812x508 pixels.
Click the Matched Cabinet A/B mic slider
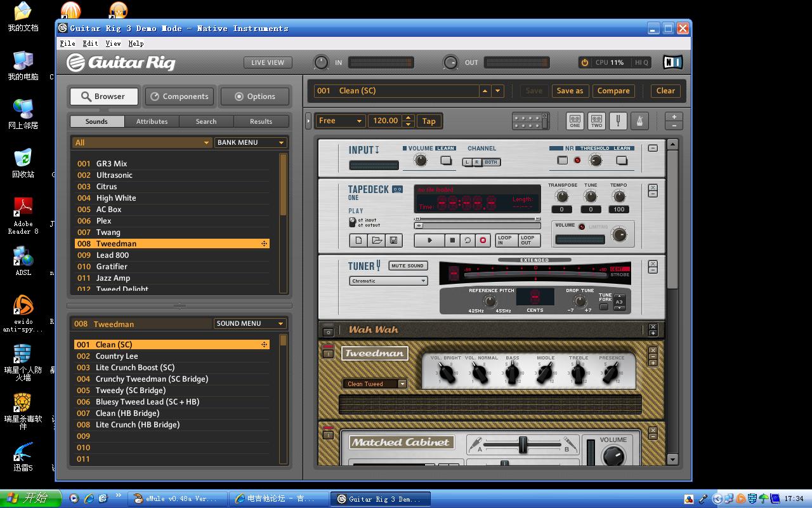[523, 444]
